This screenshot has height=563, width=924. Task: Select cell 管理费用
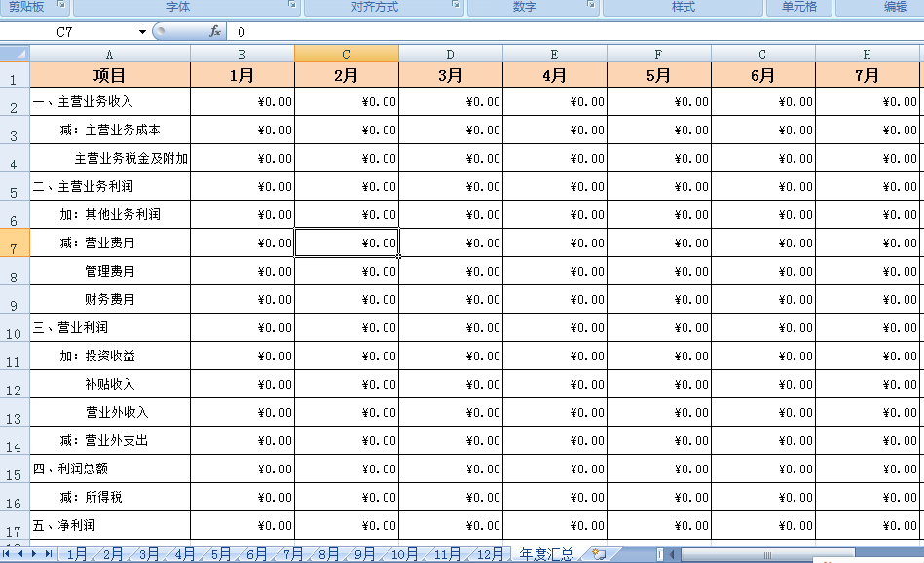[110, 271]
